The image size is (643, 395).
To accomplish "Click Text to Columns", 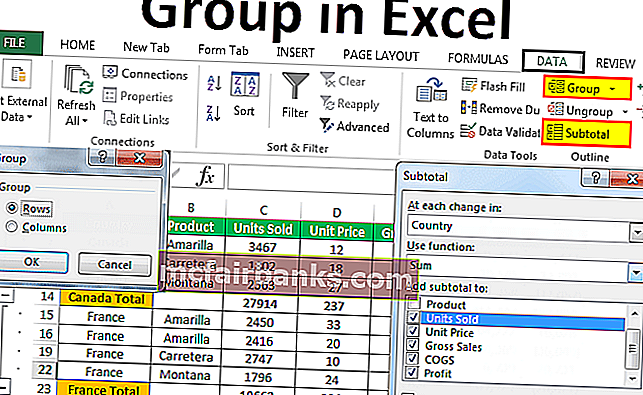I will point(430,108).
